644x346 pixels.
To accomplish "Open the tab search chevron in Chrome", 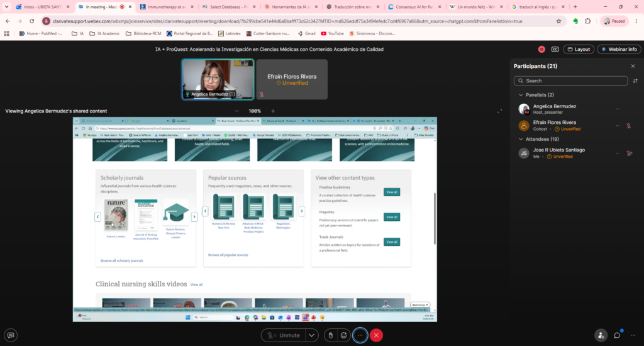I will (x=6, y=7).
